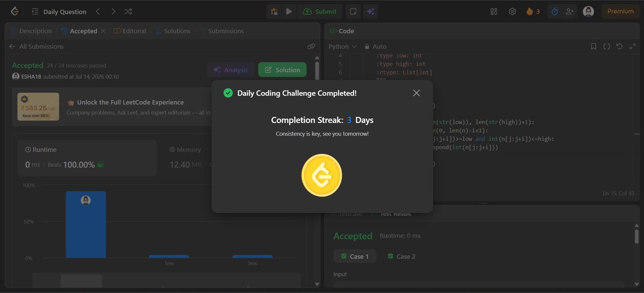The width and height of the screenshot is (644, 293).
Task: Click the tall runtime distribution bar
Action: pyautogui.click(x=86, y=224)
